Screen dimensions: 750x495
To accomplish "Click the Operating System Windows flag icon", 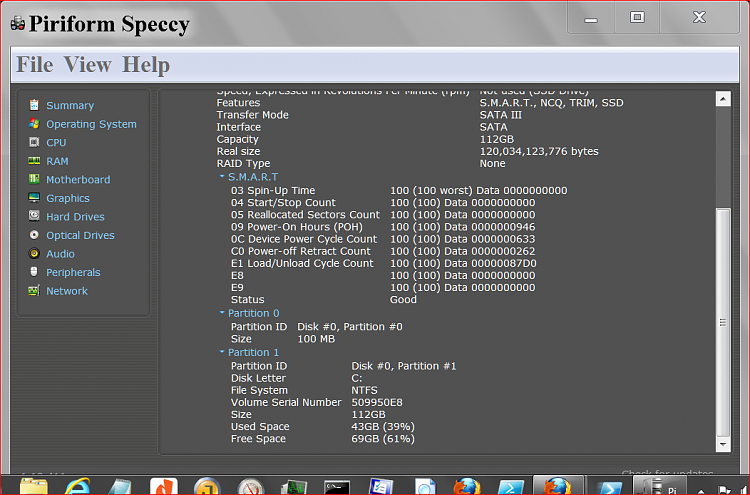I will [x=34, y=123].
